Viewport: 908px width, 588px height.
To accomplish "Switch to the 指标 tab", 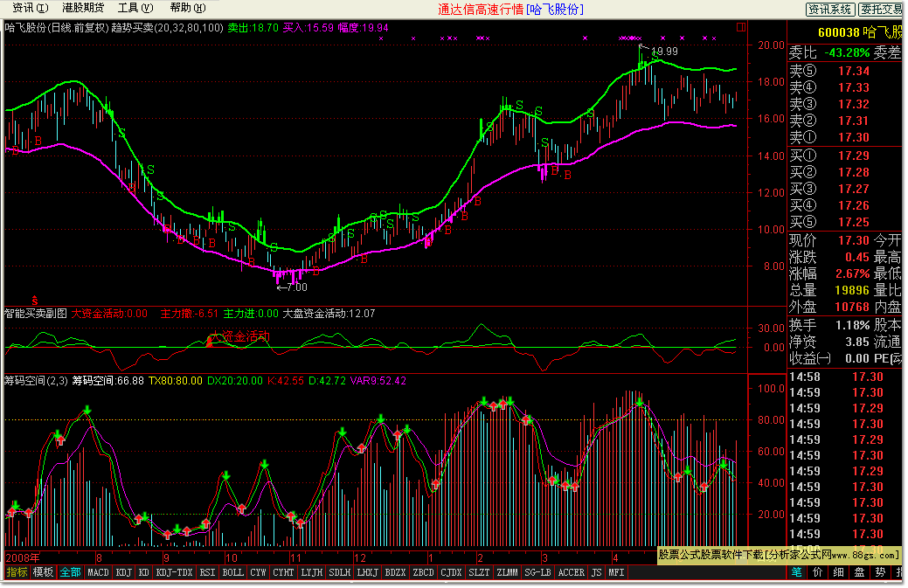I will click(x=17, y=572).
